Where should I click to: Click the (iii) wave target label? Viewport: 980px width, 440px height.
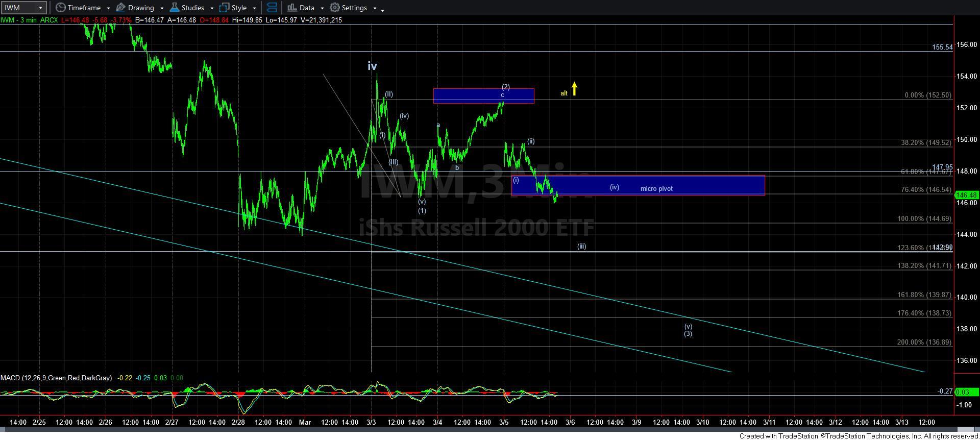click(581, 247)
